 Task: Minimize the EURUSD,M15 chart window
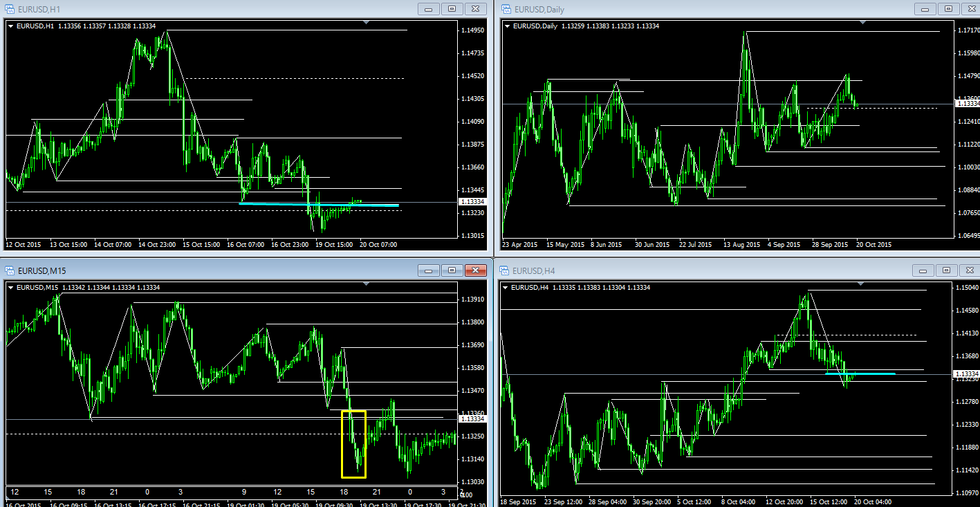429,270
